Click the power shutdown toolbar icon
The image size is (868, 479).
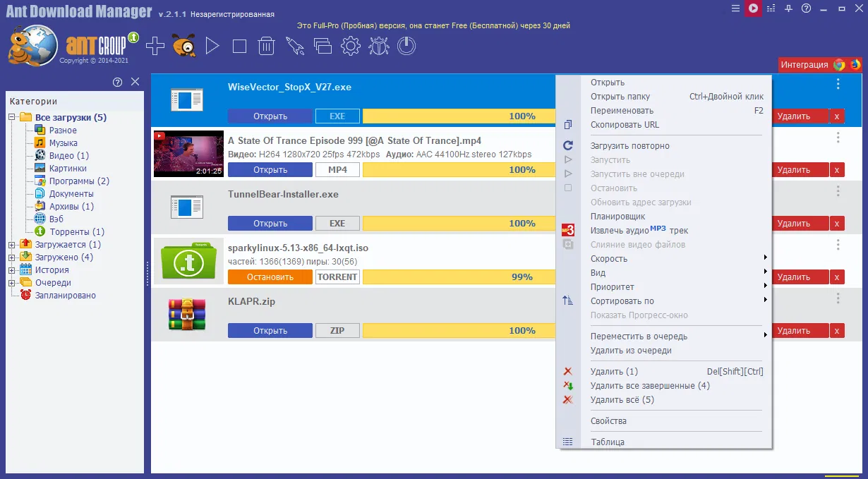click(406, 47)
